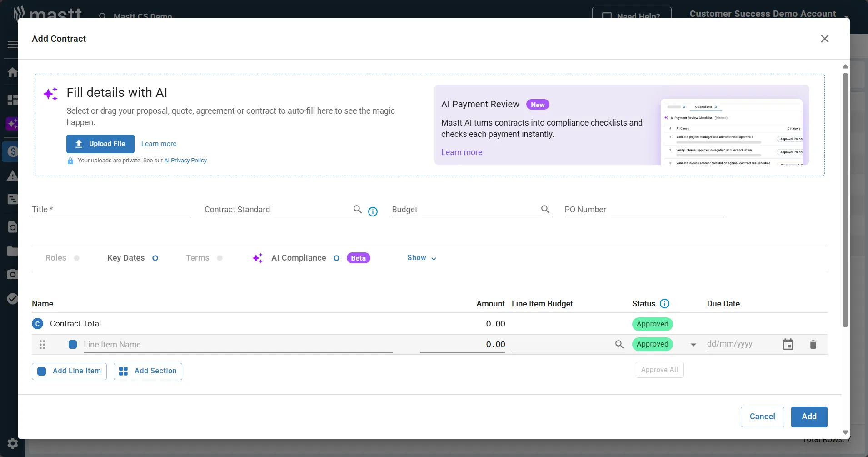Screen dimensions: 868x457
Task: Click the Contract Standard search icon
Action: coord(358,209)
